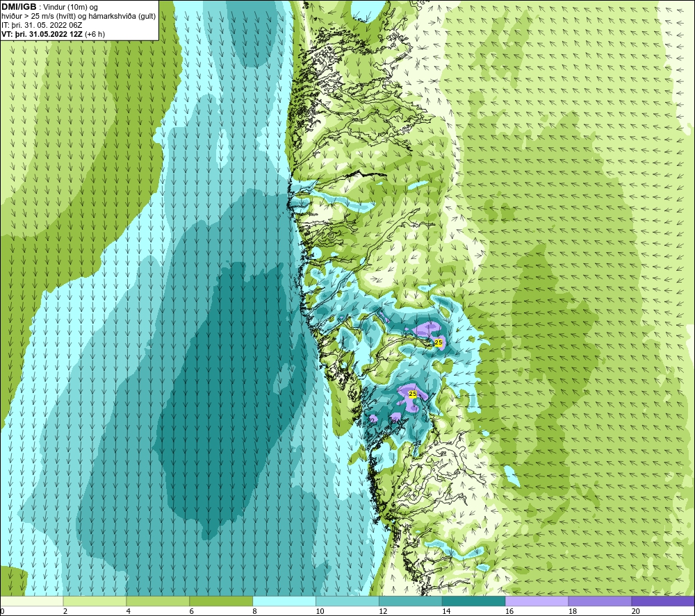This screenshot has height=616, width=695.
Task: Click the "14" scale tick label
Action: coord(446,612)
